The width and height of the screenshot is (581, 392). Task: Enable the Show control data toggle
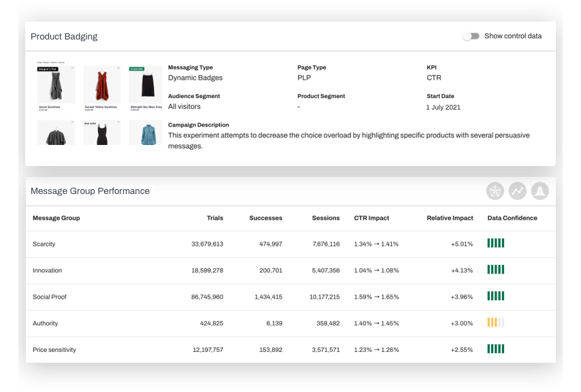471,35
